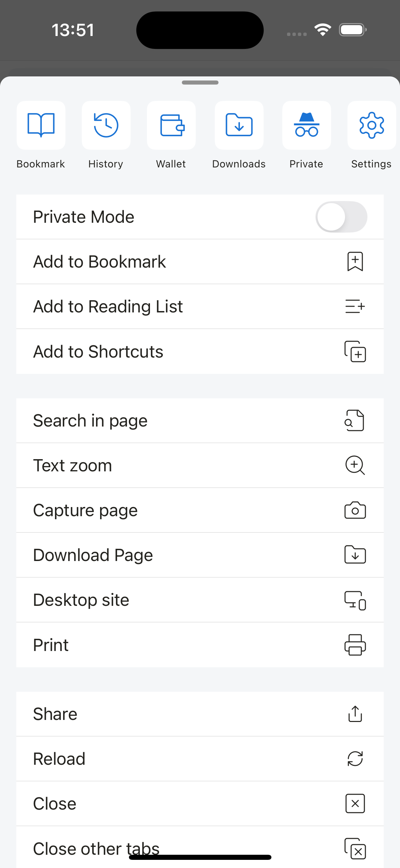This screenshot has width=400, height=868.
Task: Open the Downloads folder icon
Action: click(239, 125)
